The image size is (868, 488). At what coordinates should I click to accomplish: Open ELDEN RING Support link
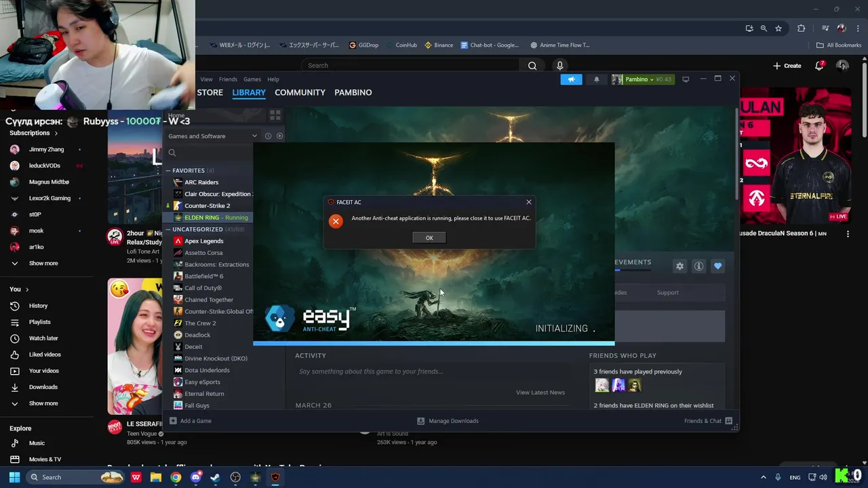click(667, 293)
